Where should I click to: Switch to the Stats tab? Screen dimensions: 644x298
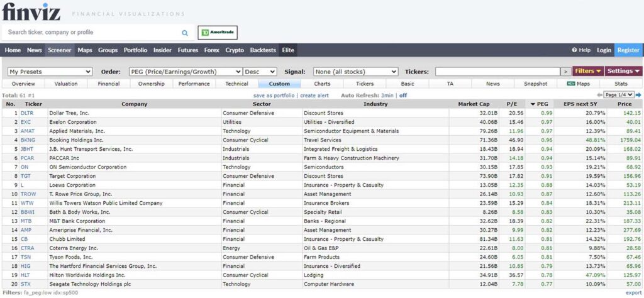621,84
